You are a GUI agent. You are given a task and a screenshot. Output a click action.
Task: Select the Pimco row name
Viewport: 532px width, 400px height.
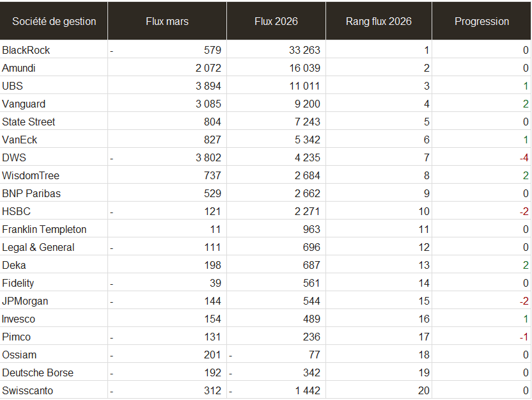tap(16, 337)
